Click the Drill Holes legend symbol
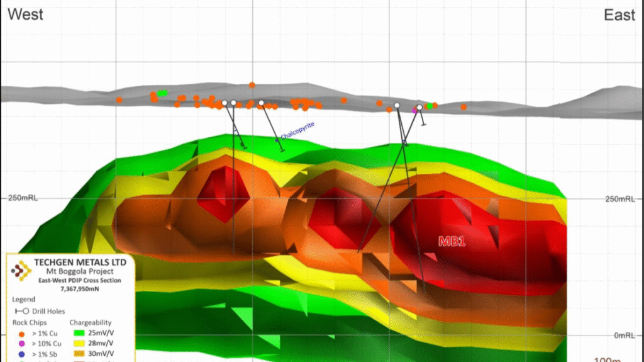Image resolution: width=644 pixels, height=362 pixels. 22,311
